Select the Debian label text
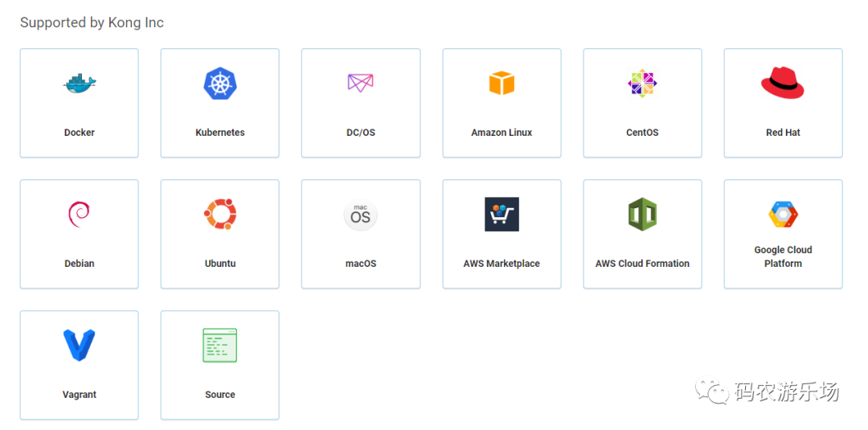 (79, 264)
